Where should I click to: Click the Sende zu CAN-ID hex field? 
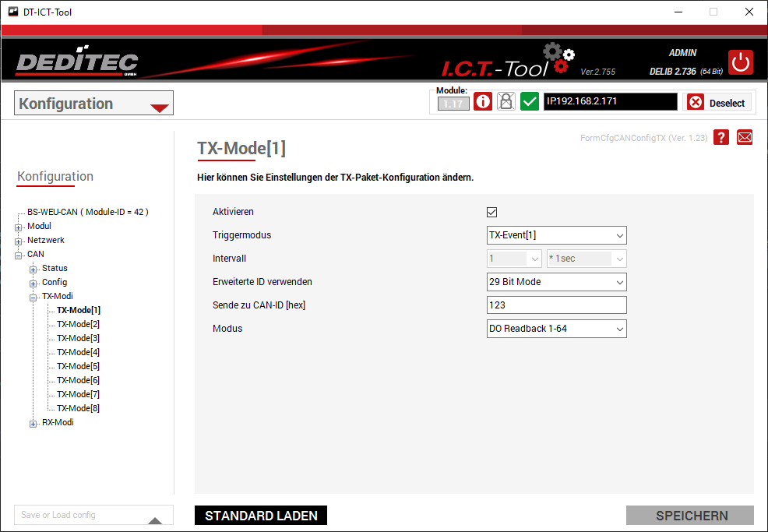coord(556,305)
